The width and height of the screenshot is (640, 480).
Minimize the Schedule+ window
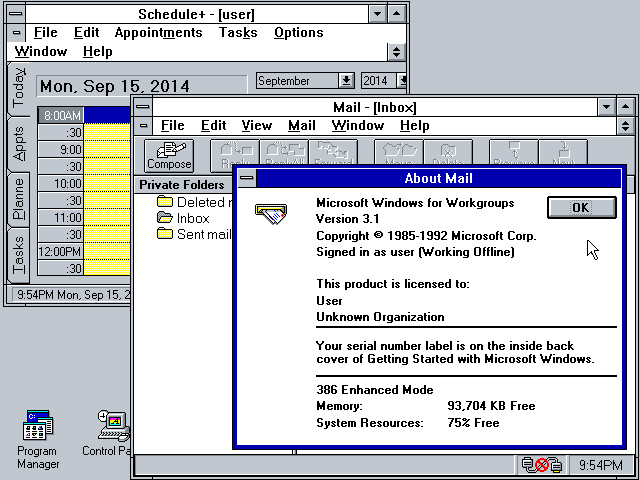pyautogui.click(x=377, y=14)
